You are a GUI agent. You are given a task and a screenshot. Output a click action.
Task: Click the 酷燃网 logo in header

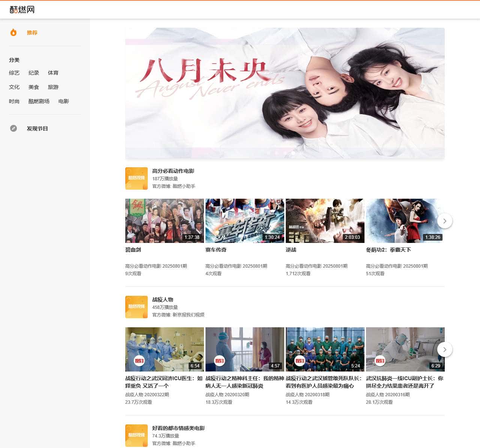22,10
